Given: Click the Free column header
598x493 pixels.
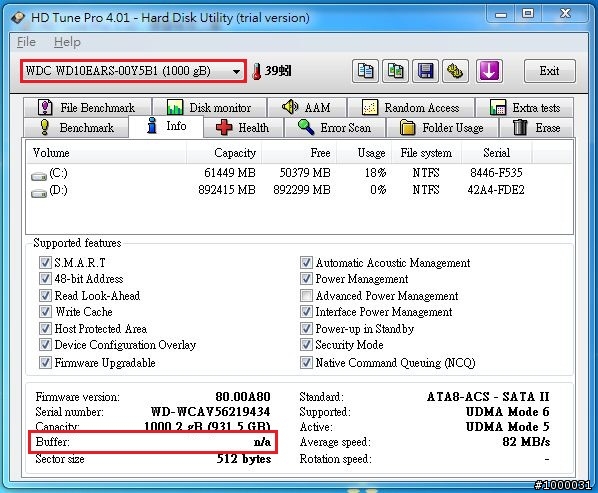Looking at the screenshot, I should pyautogui.click(x=299, y=153).
